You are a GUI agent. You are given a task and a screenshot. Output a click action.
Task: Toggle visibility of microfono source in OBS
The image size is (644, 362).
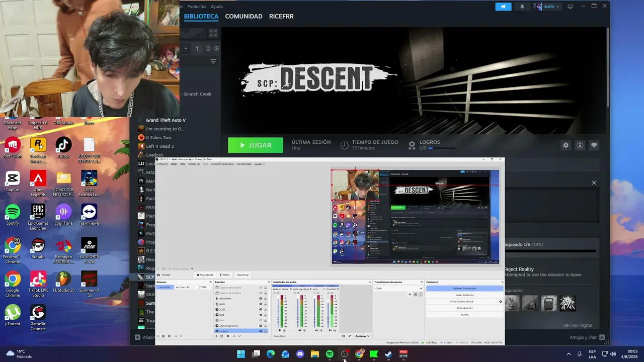261,299
